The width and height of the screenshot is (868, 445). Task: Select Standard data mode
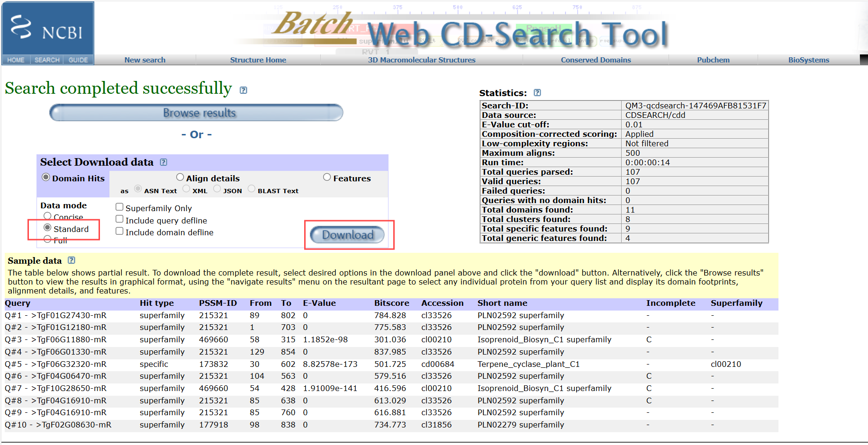pos(47,228)
